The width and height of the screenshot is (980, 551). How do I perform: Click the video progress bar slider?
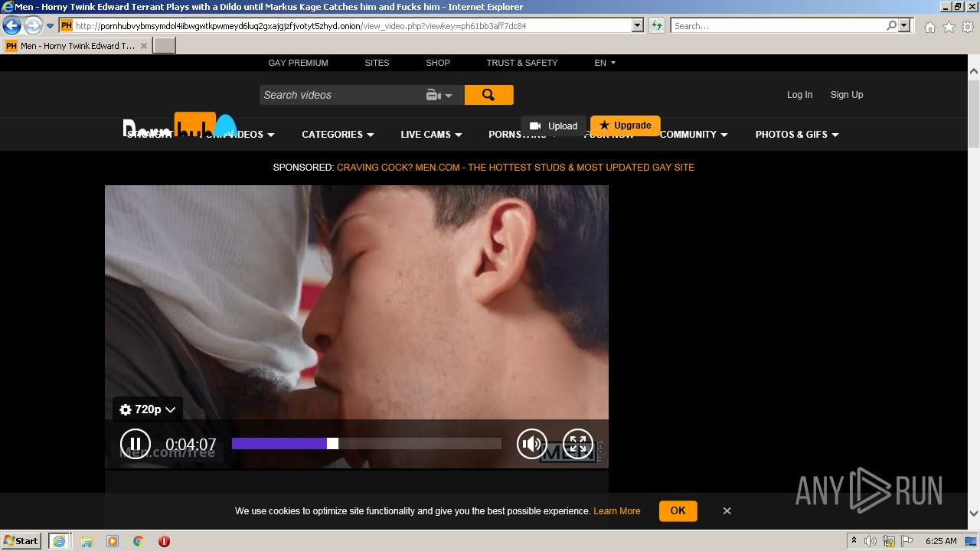367,443
